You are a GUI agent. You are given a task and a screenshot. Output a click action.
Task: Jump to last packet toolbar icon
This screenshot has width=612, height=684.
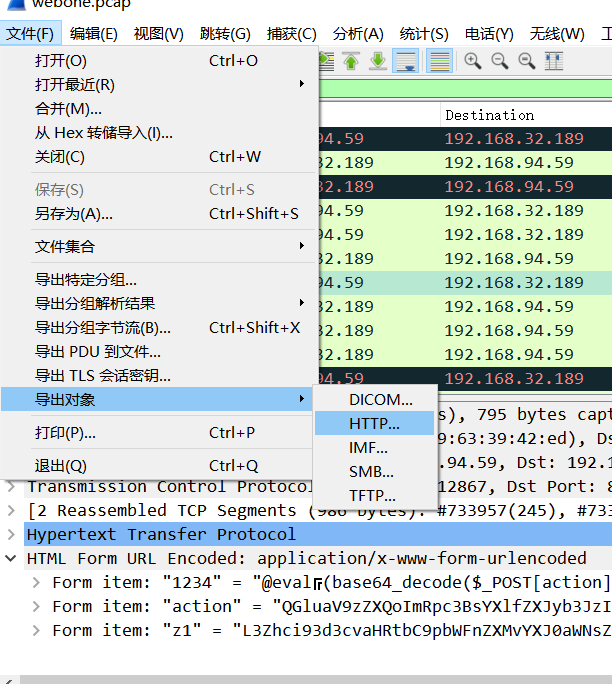(378, 61)
